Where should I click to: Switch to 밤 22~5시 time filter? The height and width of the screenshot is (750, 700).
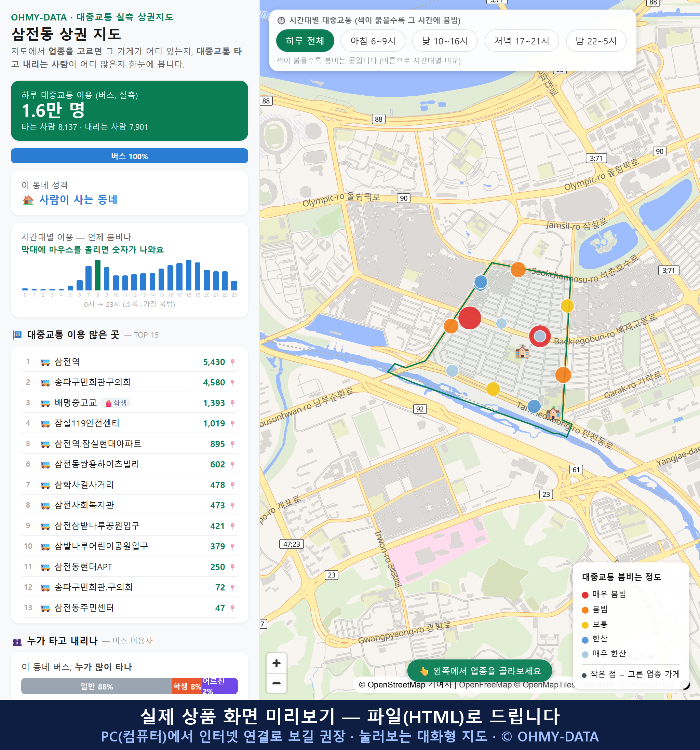pyautogui.click(x=596, y=41)
